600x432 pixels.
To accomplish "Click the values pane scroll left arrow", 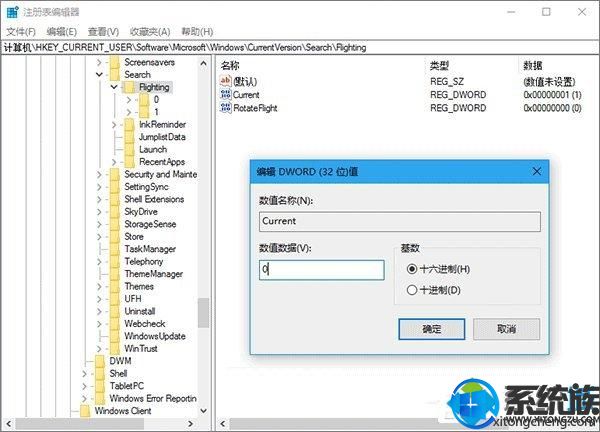I will [x=223, y=424].
